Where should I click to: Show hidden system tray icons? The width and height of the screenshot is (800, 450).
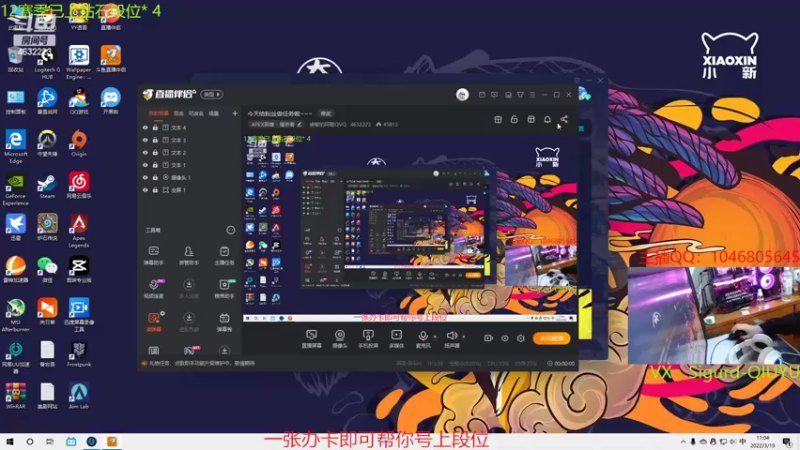click(x=683, y=442)
